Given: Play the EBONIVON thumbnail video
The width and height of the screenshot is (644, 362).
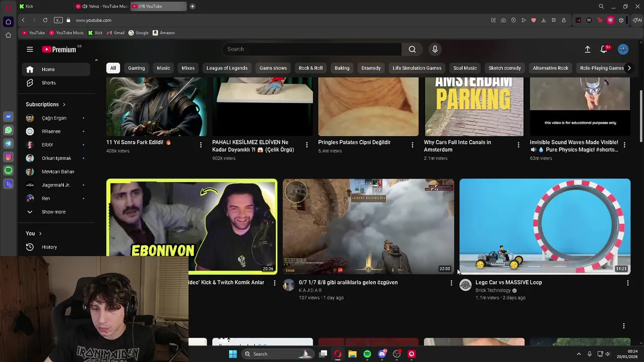Looking at the screenshot, I should pyautogui.click(x=192, y=226).
